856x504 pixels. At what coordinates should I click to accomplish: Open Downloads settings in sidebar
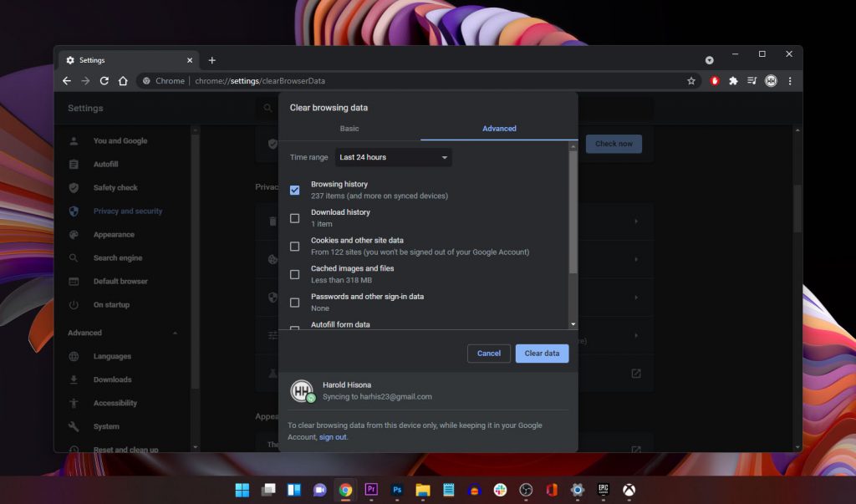112,380
